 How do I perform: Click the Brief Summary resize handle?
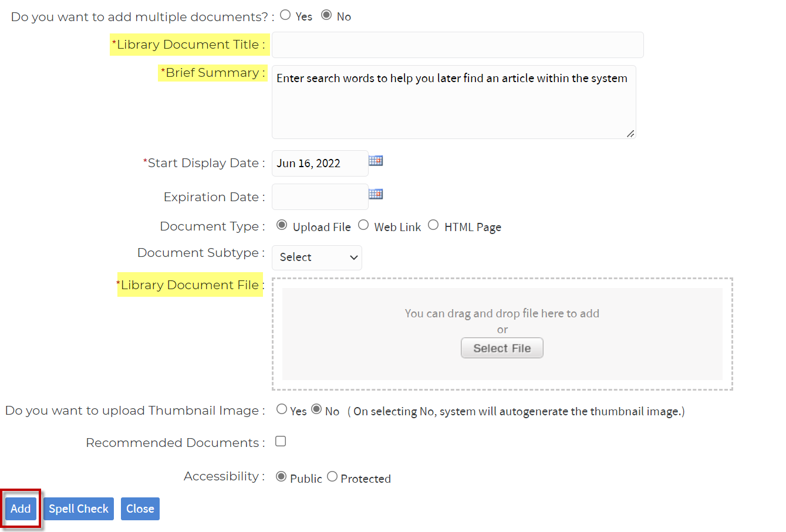coord(630,134)
